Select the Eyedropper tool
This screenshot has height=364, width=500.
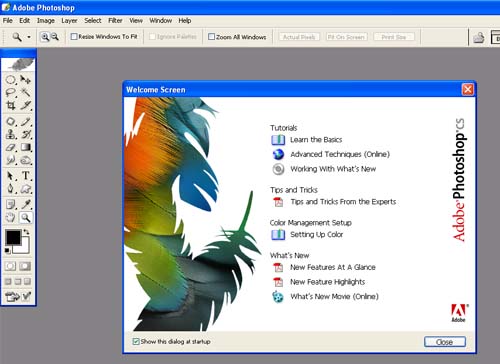pos(26,204)
